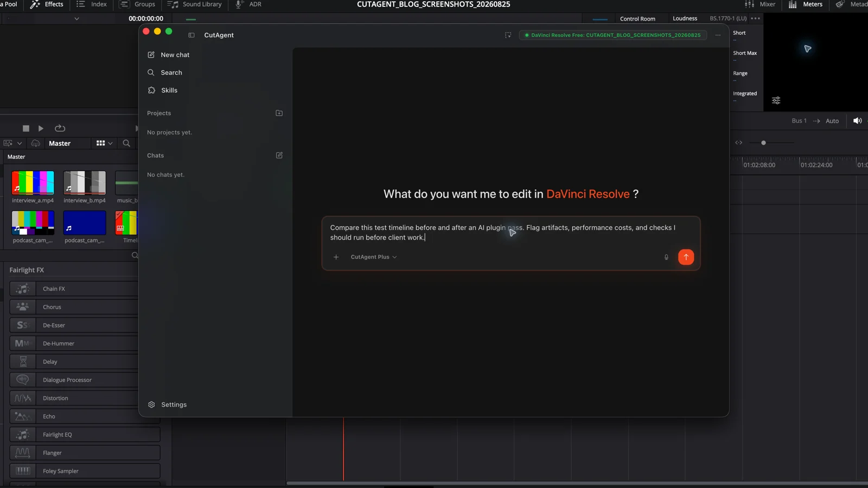Select the Chain FX effect
The image size is (868, 488).
(85, 289)
